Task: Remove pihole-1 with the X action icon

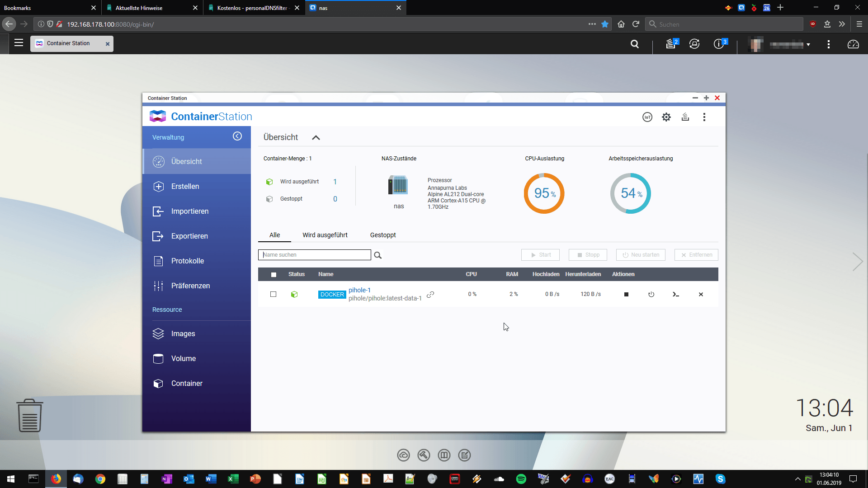Action: pos(701,294)
